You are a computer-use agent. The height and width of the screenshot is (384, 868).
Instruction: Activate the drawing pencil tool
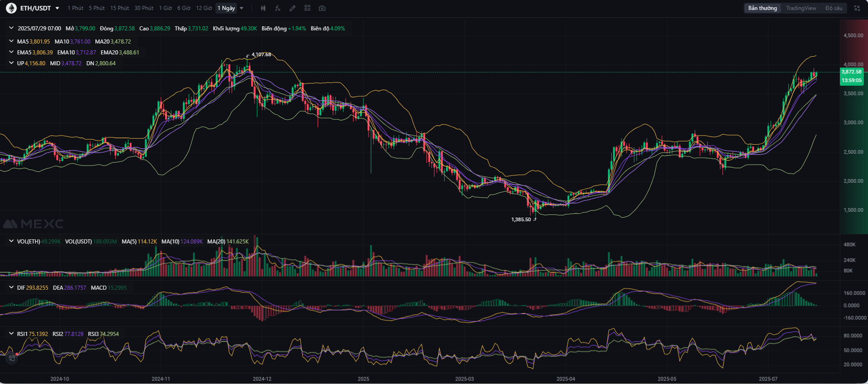[293, 8]
